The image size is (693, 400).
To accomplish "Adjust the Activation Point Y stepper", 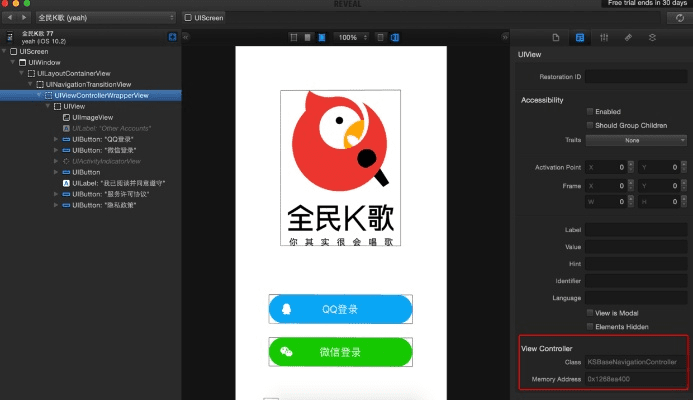I will [684, 167].
